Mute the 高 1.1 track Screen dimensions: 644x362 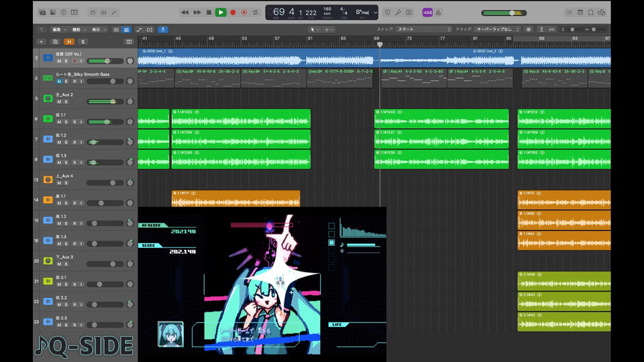click(59, 203)
